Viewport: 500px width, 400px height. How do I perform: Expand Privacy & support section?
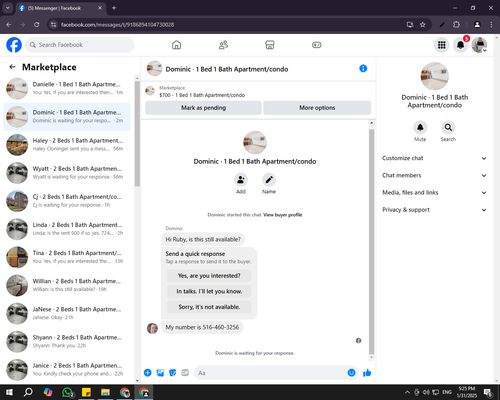click(434, 210)
